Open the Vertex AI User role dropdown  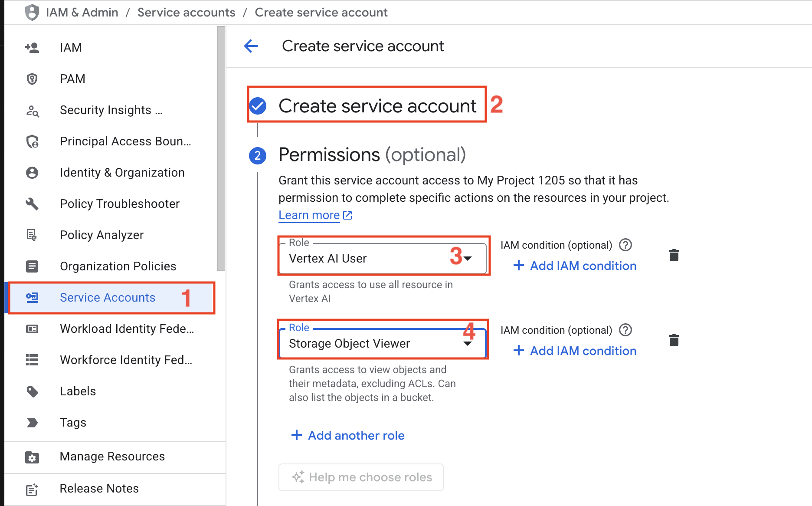pyautogui.click(x=468, y=259)
